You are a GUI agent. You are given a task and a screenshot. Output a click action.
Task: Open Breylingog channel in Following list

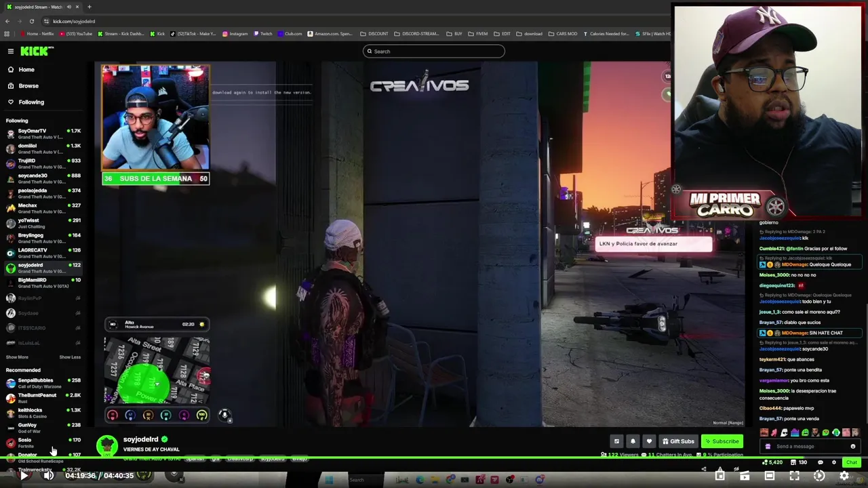(43, 238)
